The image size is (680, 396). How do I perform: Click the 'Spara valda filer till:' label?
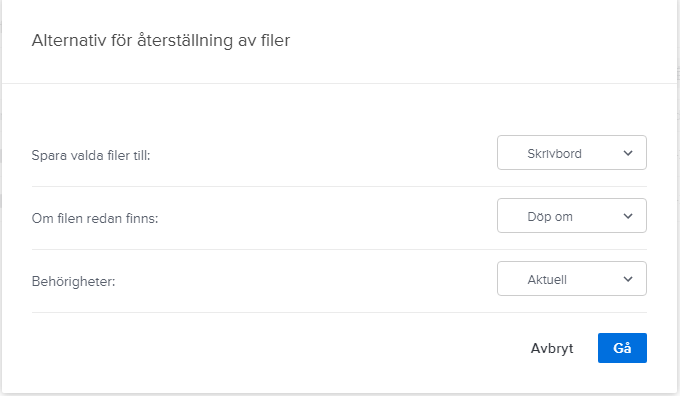coord(91,155)
